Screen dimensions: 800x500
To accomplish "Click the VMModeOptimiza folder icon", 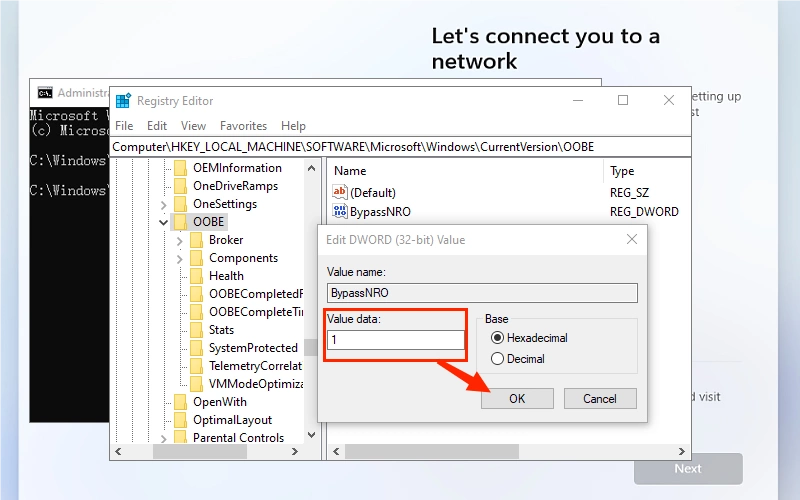I will pos(196,384).
